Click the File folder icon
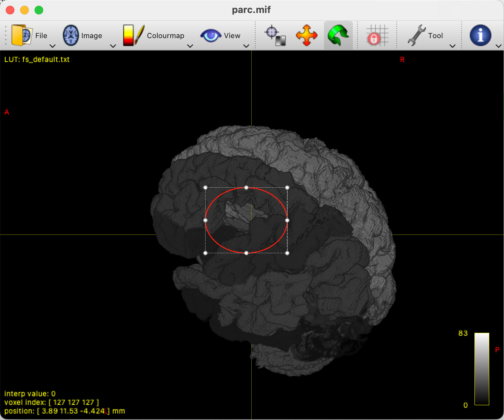504x420 pixels. (x=22, y=35)
